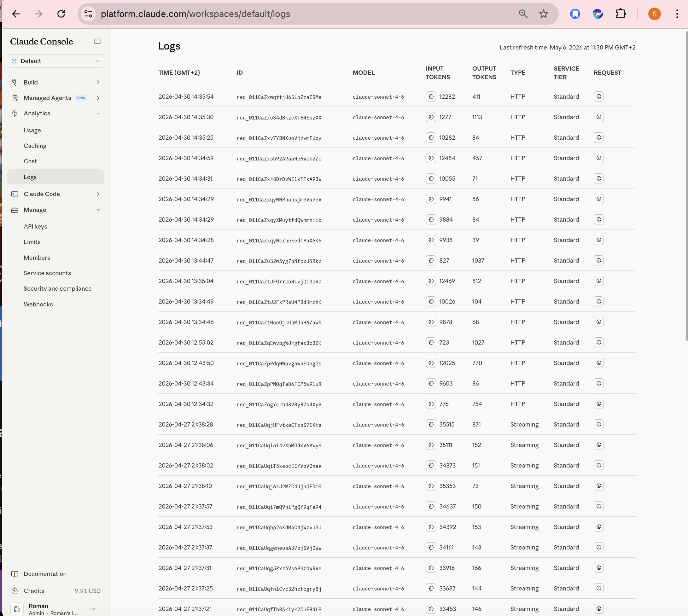The image size is (688, 616).
Task: Open request details for req_011CaUqio14vXhMGdKV68Wy9
Action: (x=599, y=445)
